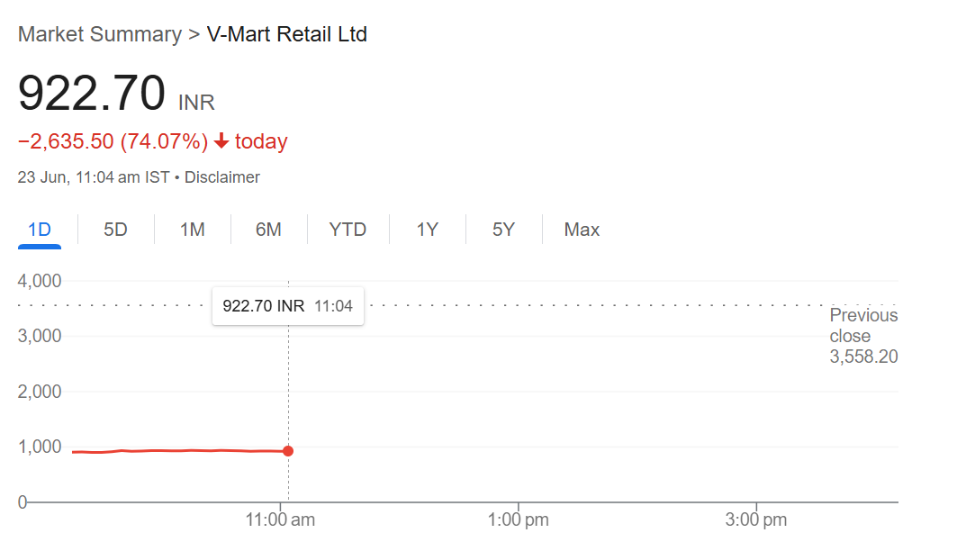Image resolution: width=957 pixels, height=560 pixels.
Task: Show the 6M price chart
Action: (x=268, y=230)
